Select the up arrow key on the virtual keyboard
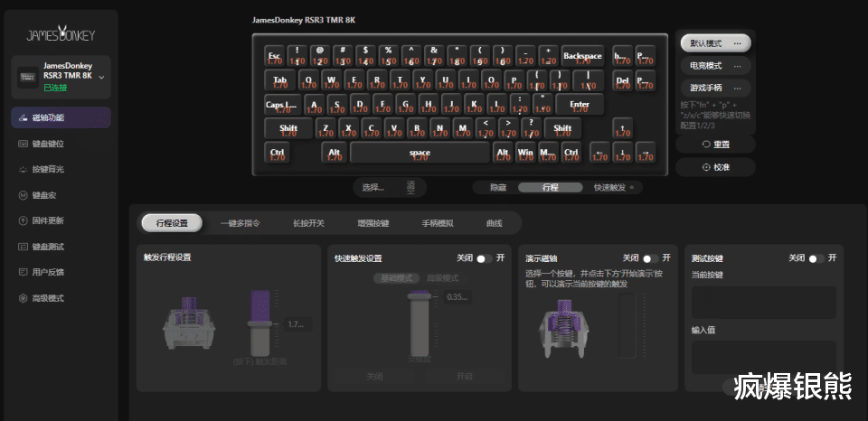 coord(623,128)
